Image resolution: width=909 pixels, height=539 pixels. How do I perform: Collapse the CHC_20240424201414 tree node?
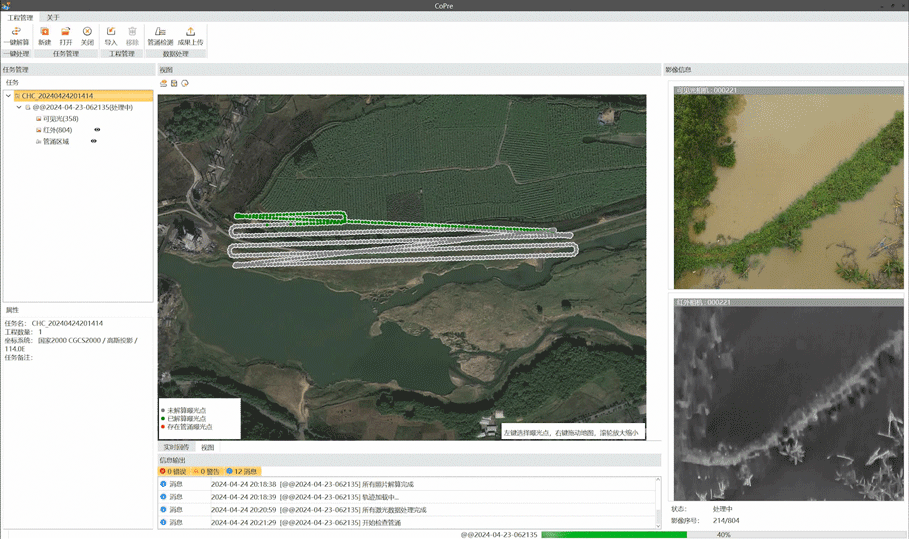pyautogui.click(x=9, y=96)
